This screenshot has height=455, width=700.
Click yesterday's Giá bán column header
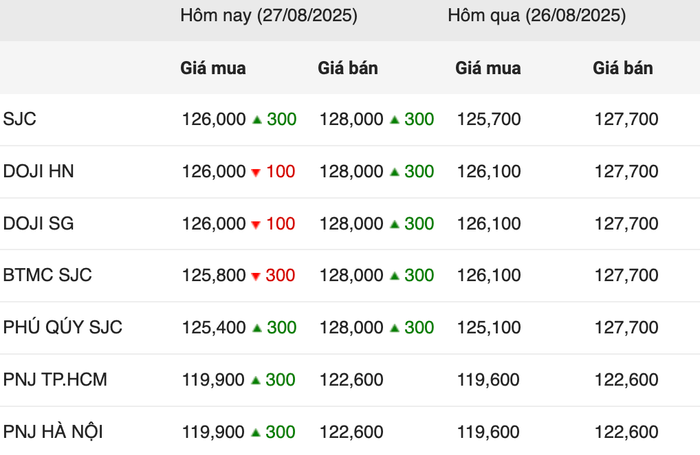tap(623, 68)
